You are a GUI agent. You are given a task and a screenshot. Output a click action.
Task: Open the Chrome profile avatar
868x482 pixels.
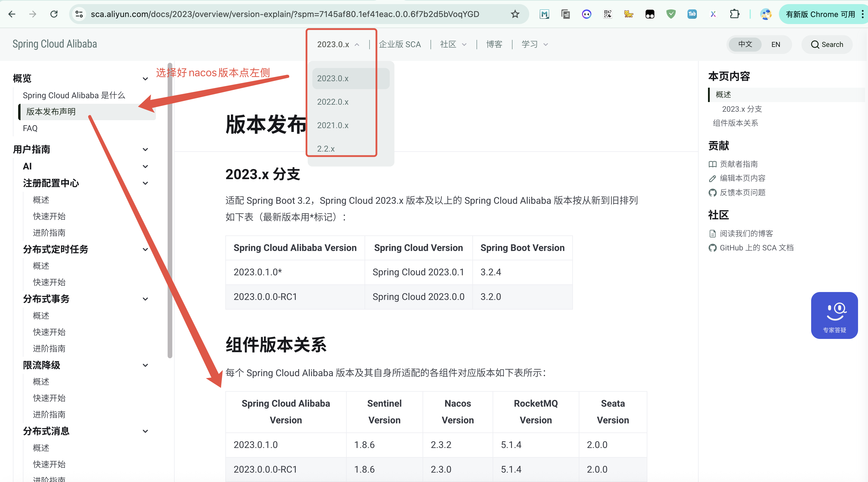coord(765,14)
